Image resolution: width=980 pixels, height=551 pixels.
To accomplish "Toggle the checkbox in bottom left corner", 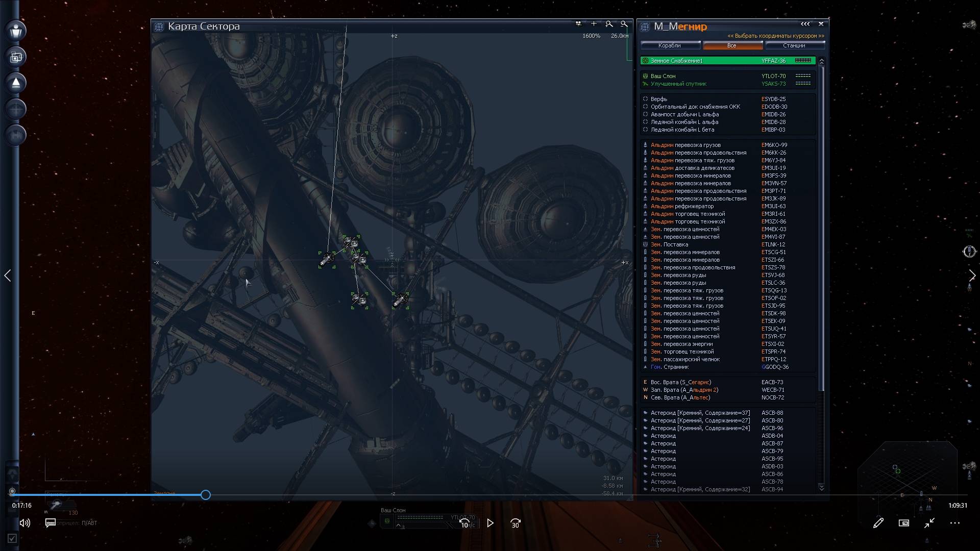I will [12, 538].
